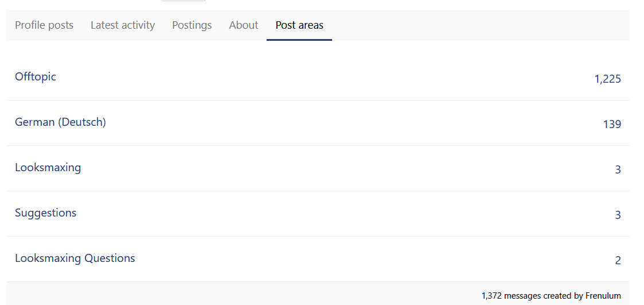This screenshot has width=644, height=305.
Task: Click the active Post areas tab
Action: pyautogui.click(x=299, y=25)
